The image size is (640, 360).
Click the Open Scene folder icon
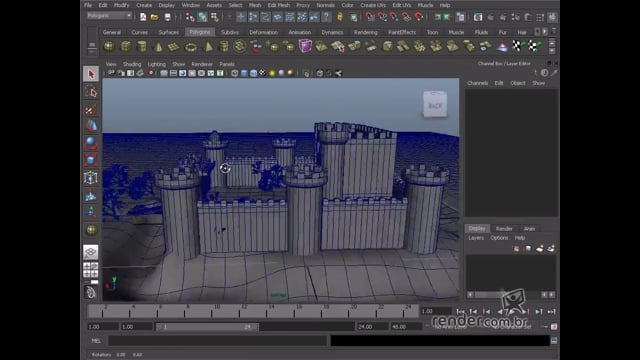155,17
